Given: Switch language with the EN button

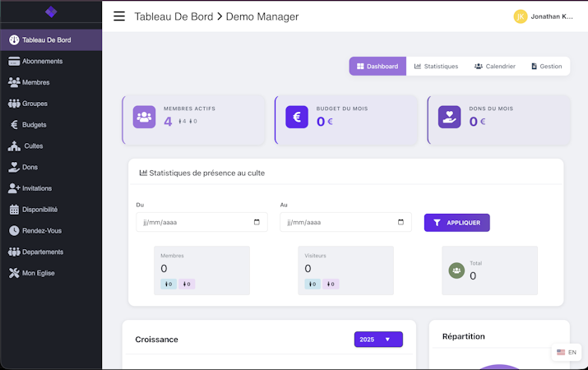Looking at the screenshot, I should 567,352.
